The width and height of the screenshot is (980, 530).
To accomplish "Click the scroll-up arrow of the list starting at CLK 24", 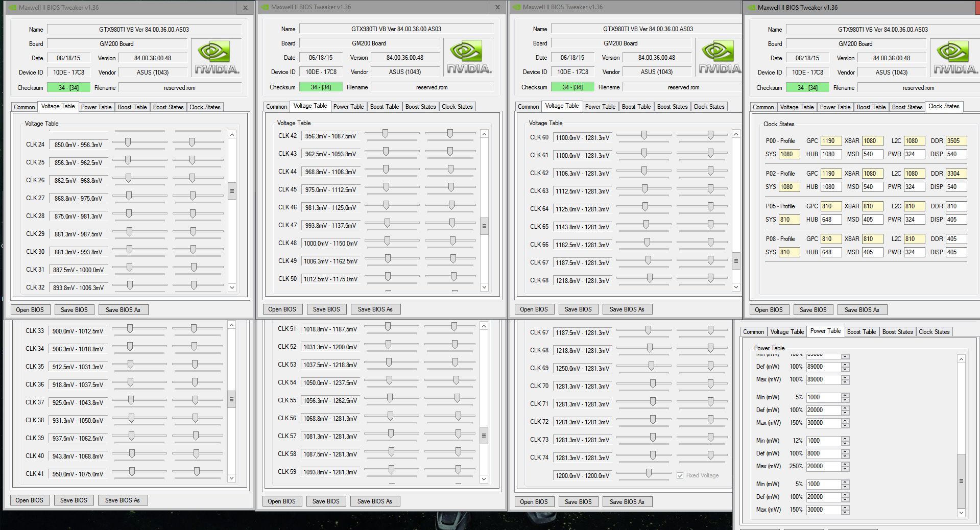I will (232, 134).
